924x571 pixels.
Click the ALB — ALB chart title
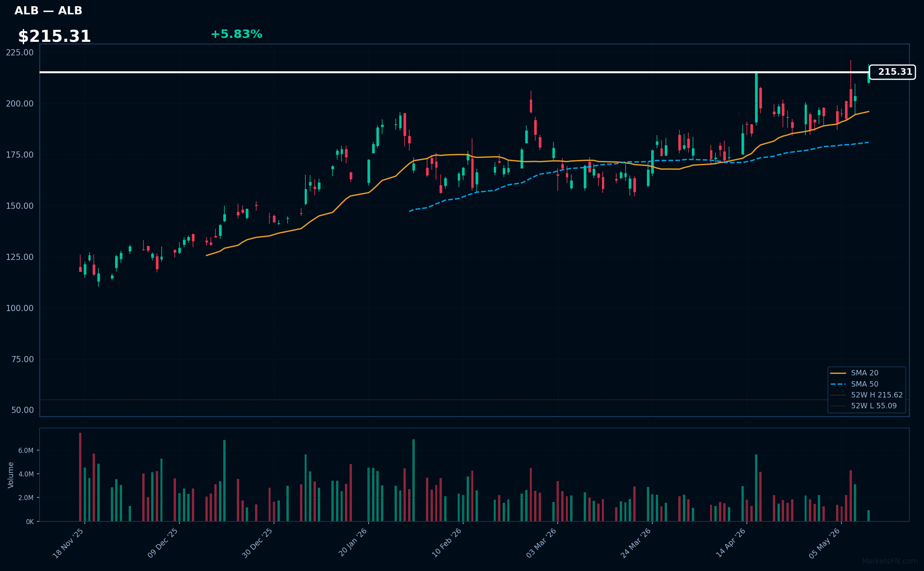click(x=48, y=11)
